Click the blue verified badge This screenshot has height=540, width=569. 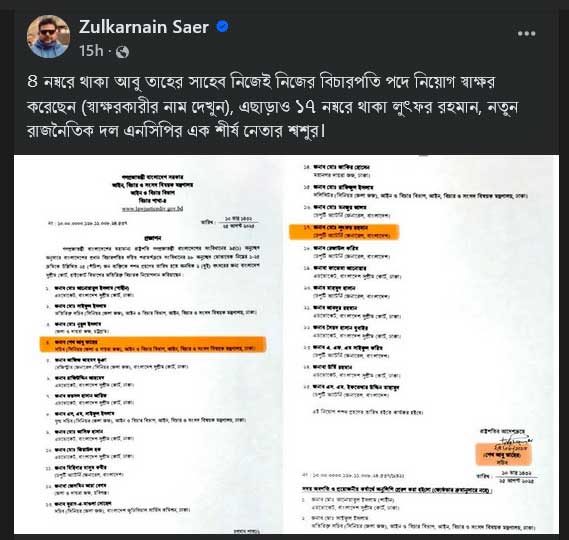click(222, 26)
